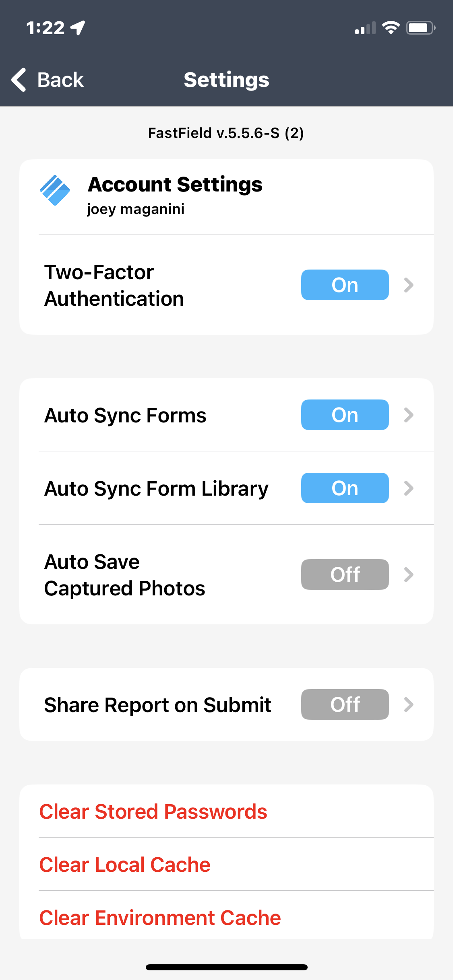
Task: Tap the Wi-Fi status icon
Action: [x=391, y=28]
